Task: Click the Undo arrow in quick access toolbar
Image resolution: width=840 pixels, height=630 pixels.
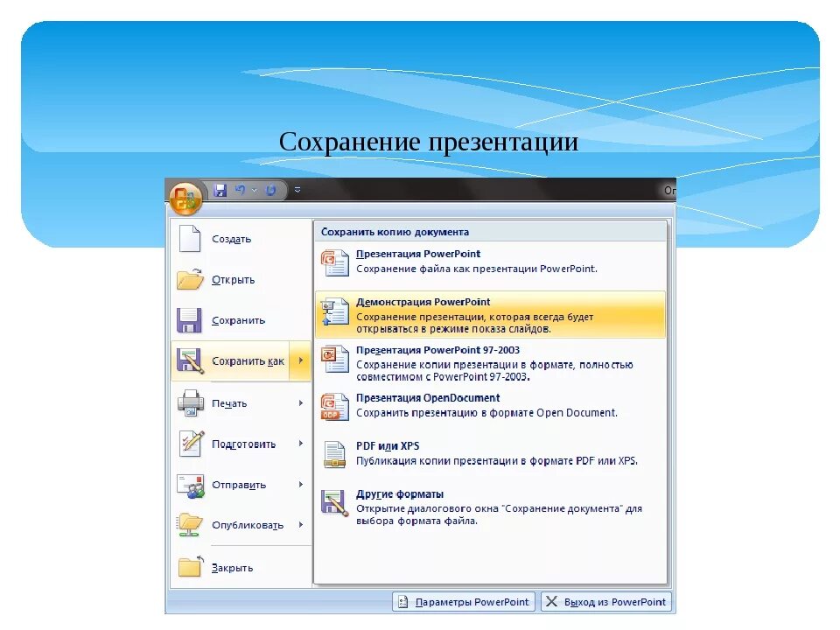Action: pos(241,190)
